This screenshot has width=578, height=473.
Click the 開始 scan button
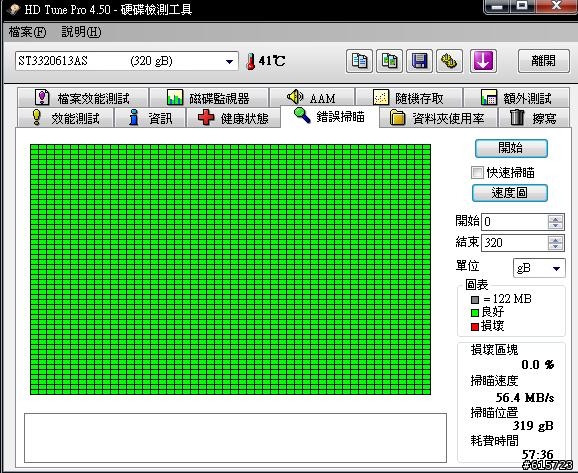coord(511,148)
